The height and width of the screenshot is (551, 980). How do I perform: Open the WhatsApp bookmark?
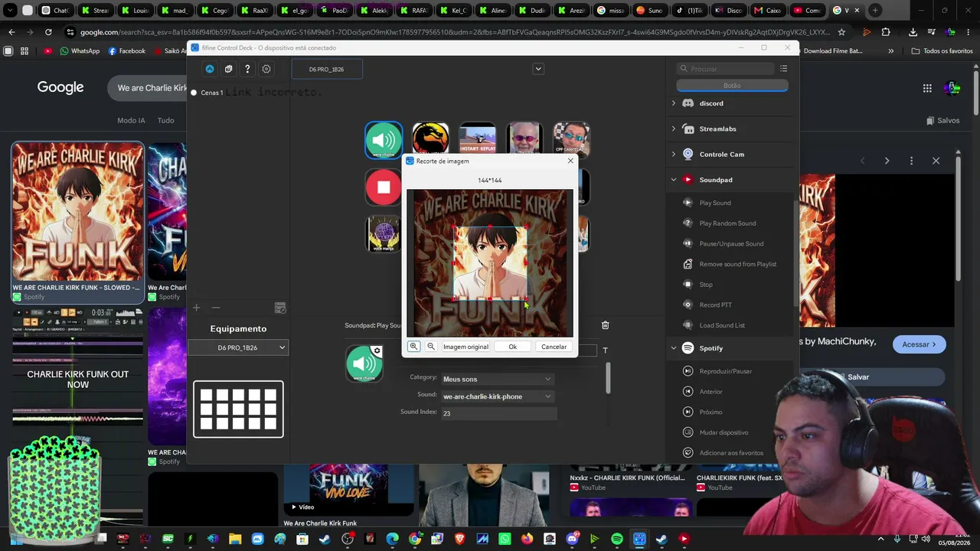click(x=80, y=51)
